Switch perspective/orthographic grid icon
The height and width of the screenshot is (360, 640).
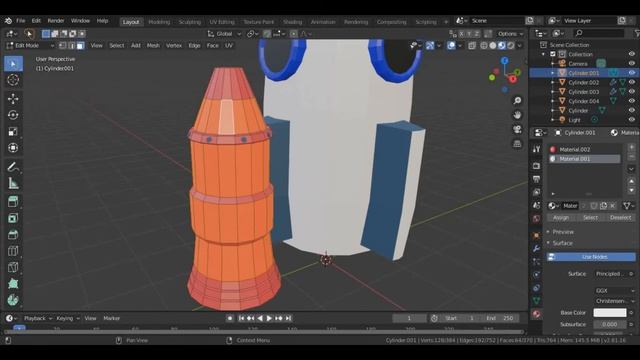517,144
